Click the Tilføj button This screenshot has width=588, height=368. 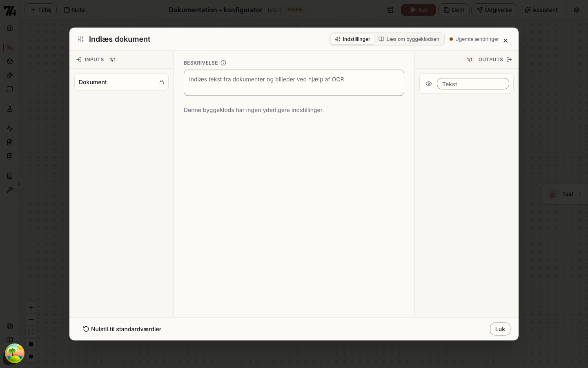pos(40,10)
